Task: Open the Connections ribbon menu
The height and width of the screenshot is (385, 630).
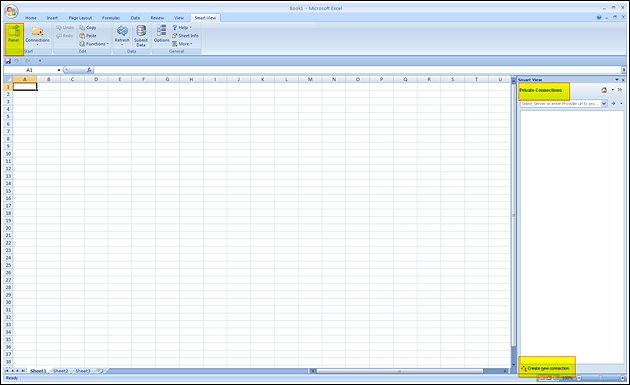Action: coord(37,35)
